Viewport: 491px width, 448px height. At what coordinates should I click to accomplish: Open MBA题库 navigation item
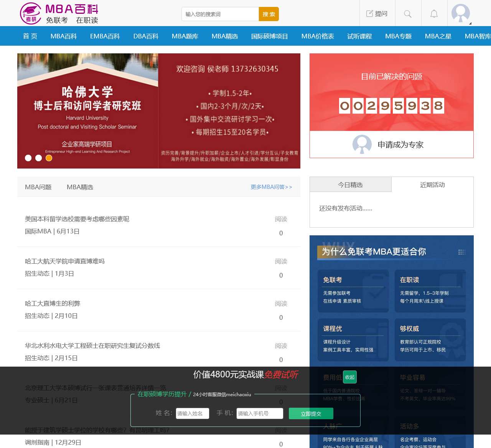pos(185,36)
